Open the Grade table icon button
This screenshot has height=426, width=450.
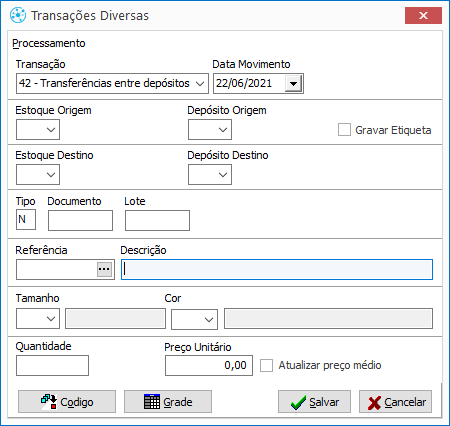click(x=152, y=402)
